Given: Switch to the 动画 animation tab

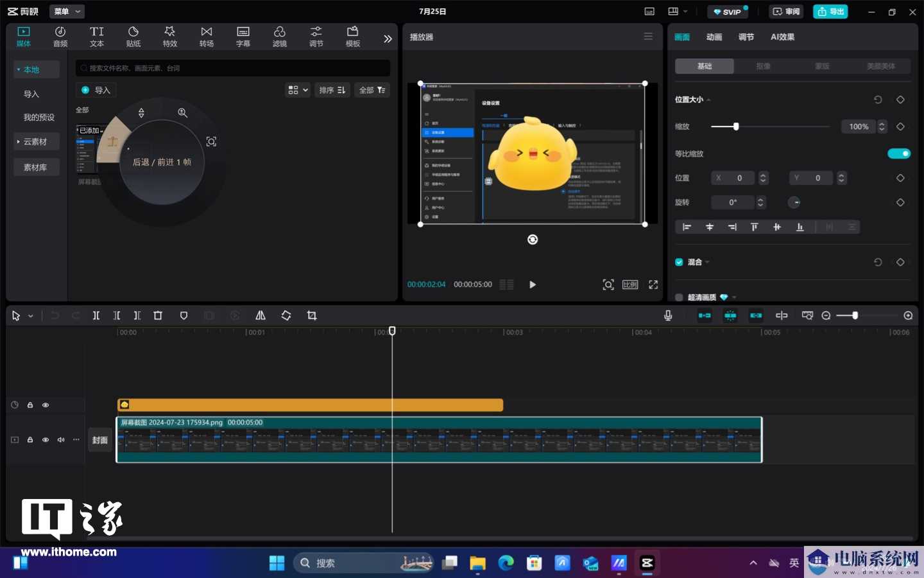Looking at the screenshot, I should [714, 37].
